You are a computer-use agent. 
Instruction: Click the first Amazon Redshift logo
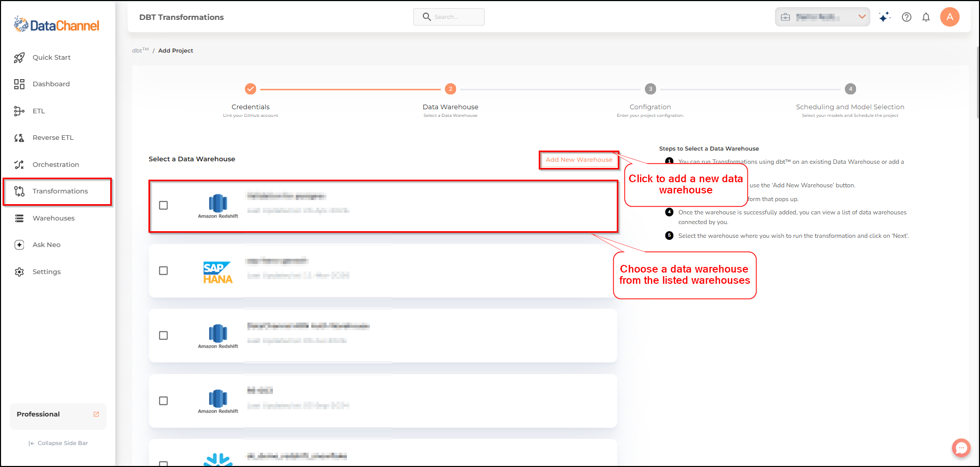(218, 206)
